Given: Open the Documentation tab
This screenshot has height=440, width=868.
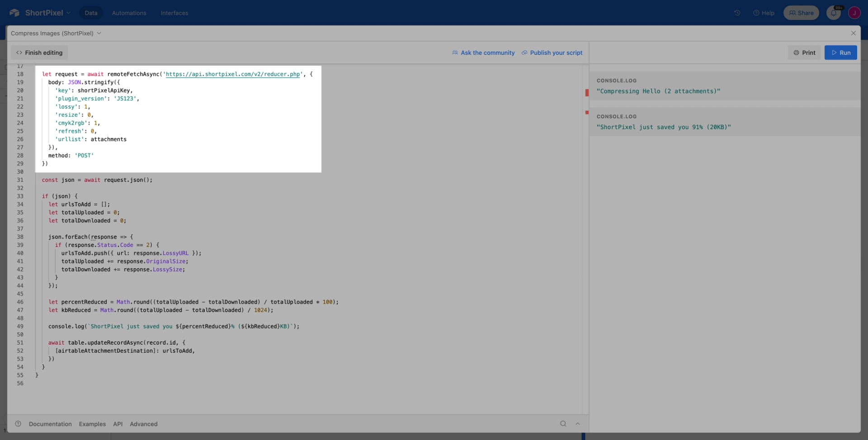Looking at the screenshot, I should tap(50, 424).
